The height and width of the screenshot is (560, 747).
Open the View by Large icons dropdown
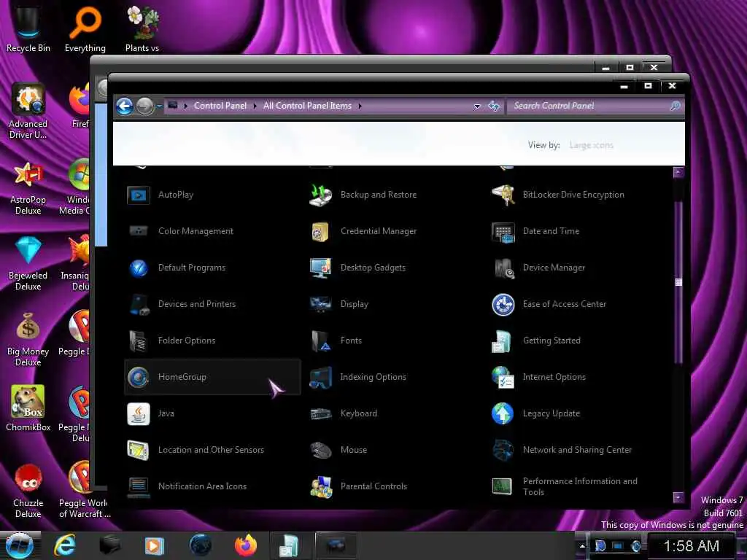591,145
